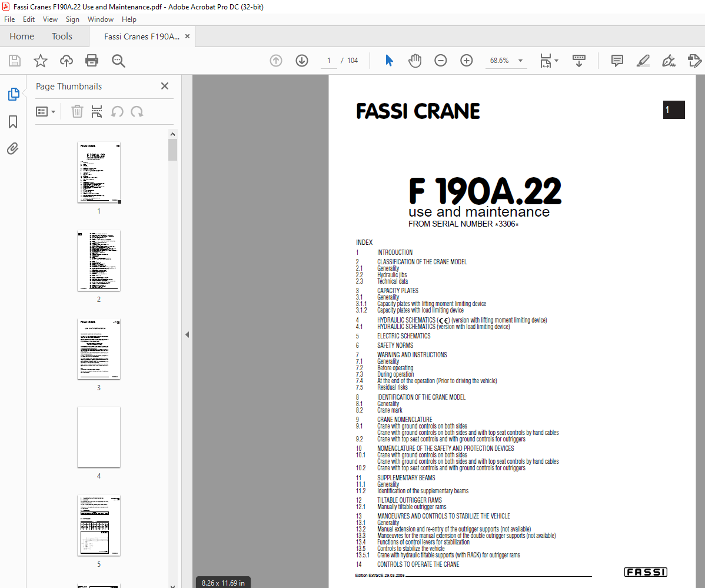Select blank page 4 thumbnail
The width and height of the screenshot is (705, 588).
(x=99, y=437)
